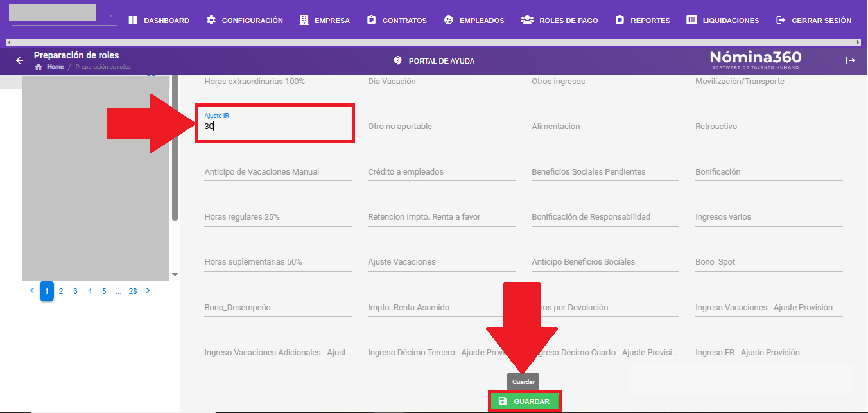
Task: Click the help question mark icon
Action: [397, 60]
